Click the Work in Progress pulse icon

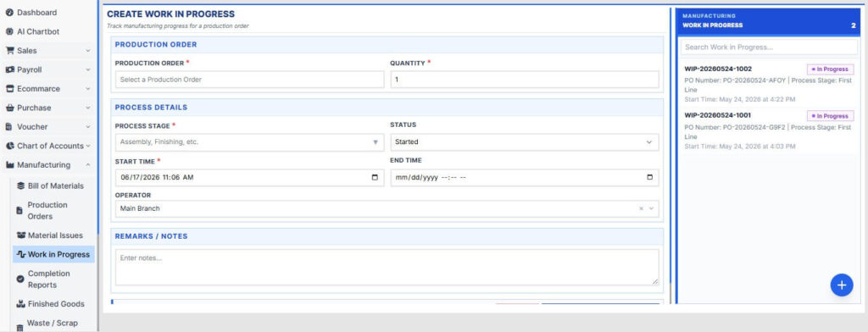click(21, 255)
